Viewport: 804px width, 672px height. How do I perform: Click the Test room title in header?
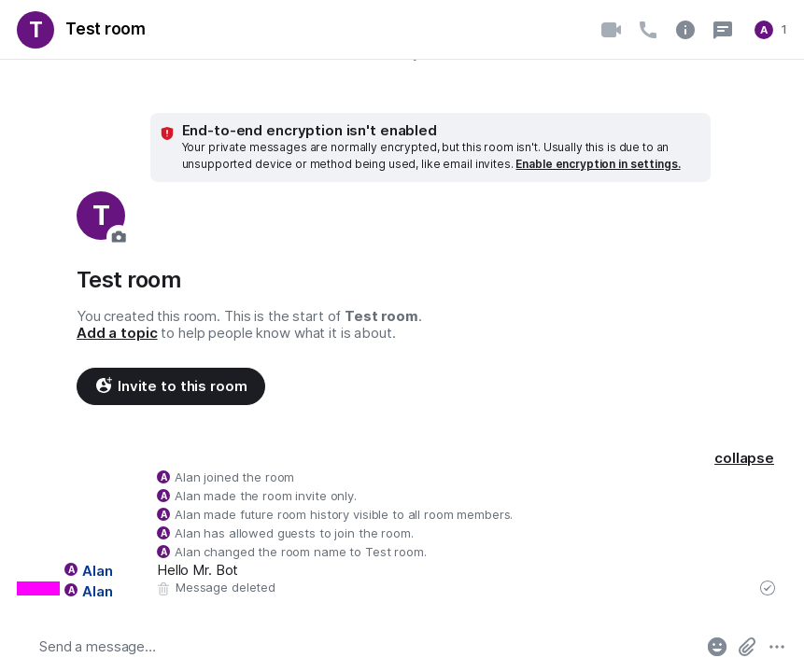tap(106, 29)
